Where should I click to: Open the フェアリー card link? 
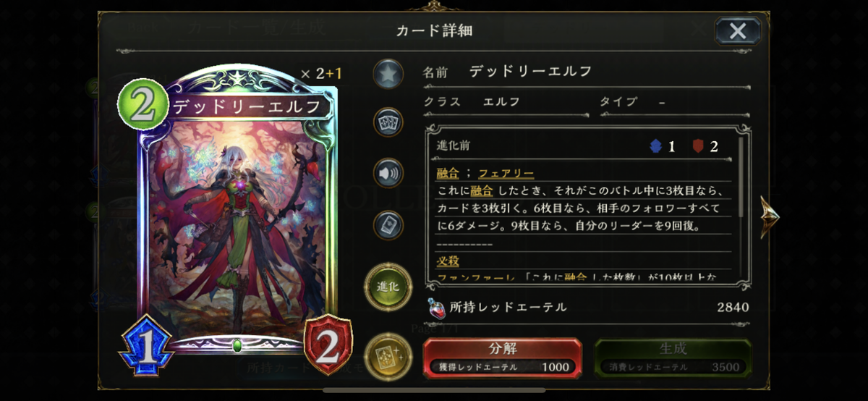point(506,174)
